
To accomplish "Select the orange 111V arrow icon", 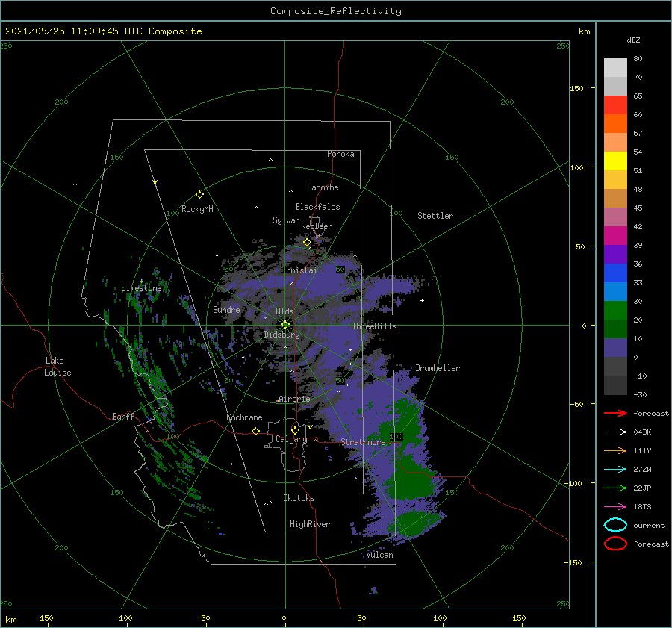I will pos(615,450).
